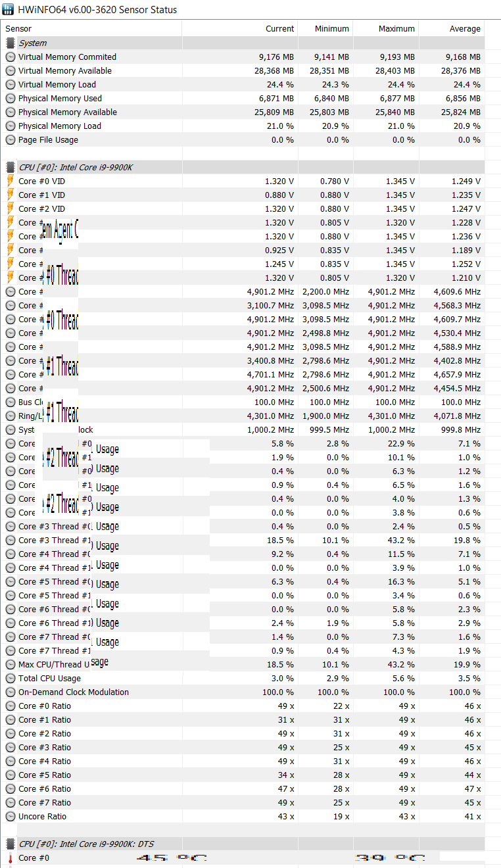The width and height of the screenshot is (501, 868).
Task: Click the Sensor column header
Action: coord(18,28)
